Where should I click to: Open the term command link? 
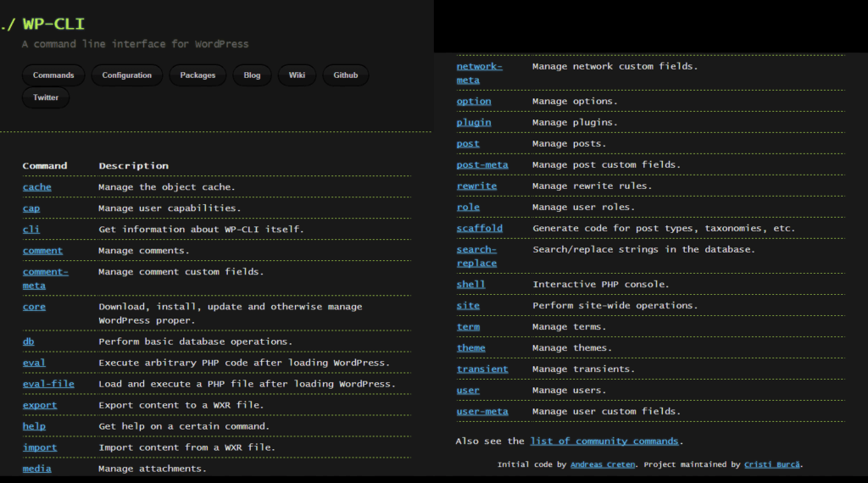pyautogui.click(x=468, y=326)
